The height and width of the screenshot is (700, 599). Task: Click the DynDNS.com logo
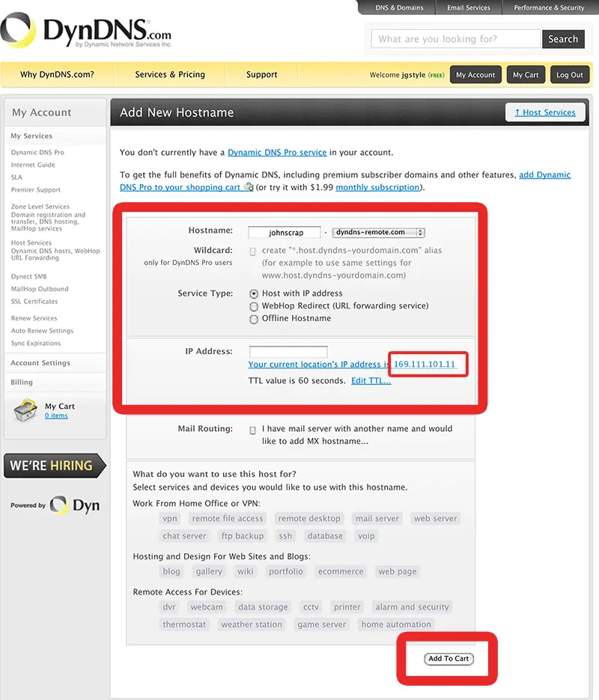(87, 31)
